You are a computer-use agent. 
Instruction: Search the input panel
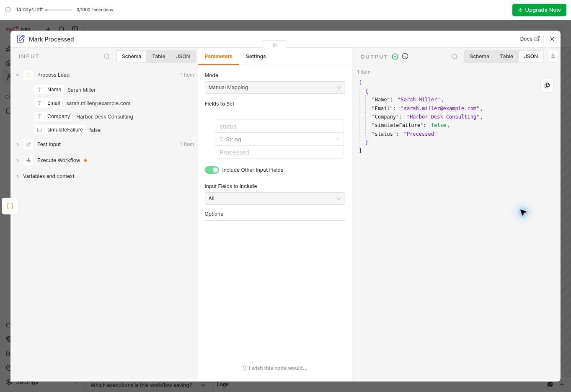click(x=107, y=57)
